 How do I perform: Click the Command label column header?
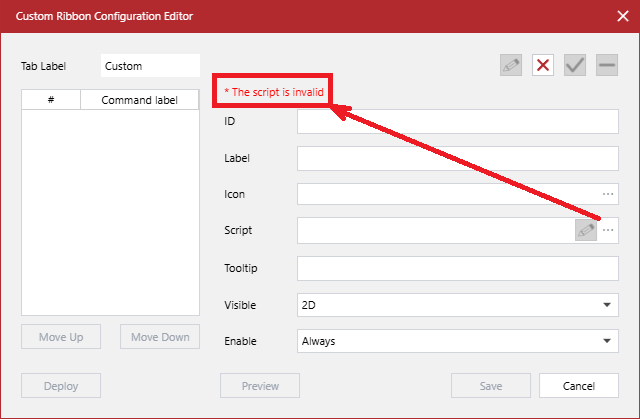coord(140,100)
